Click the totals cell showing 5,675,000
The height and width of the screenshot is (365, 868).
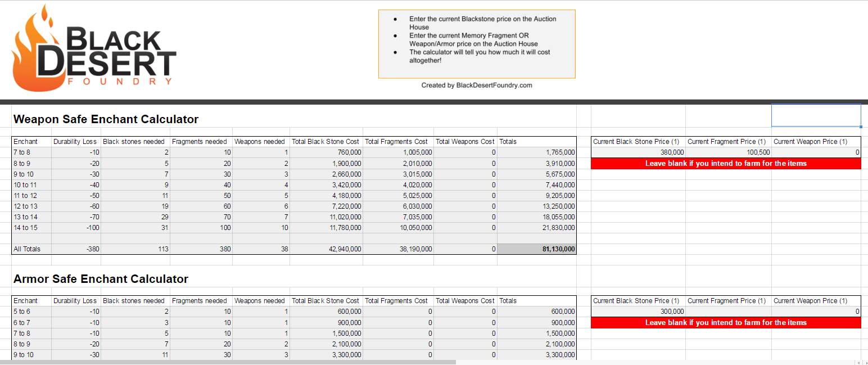[537, 174]
